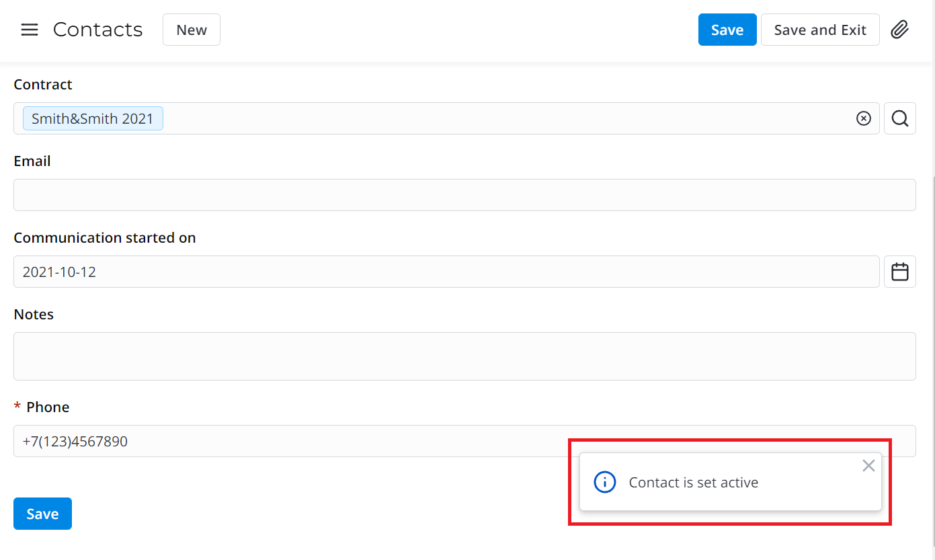
Task: Click Save and Exit
Action: click(x=819, y=30)
